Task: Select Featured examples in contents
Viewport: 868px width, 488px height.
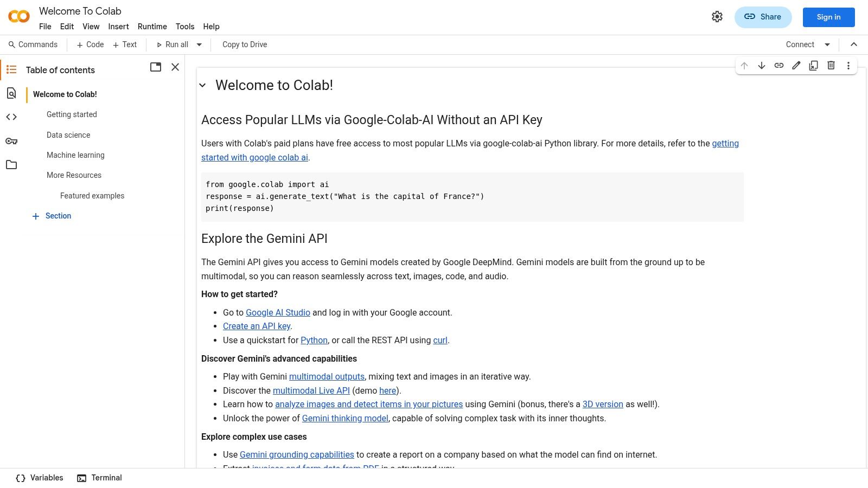Action: pos(92,196)
